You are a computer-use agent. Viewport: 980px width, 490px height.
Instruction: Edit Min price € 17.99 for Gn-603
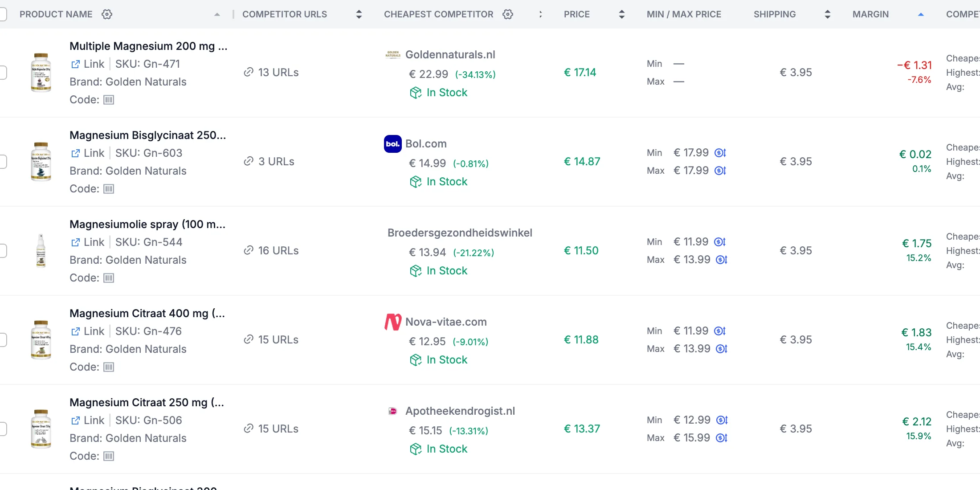(x=720, y=153)
